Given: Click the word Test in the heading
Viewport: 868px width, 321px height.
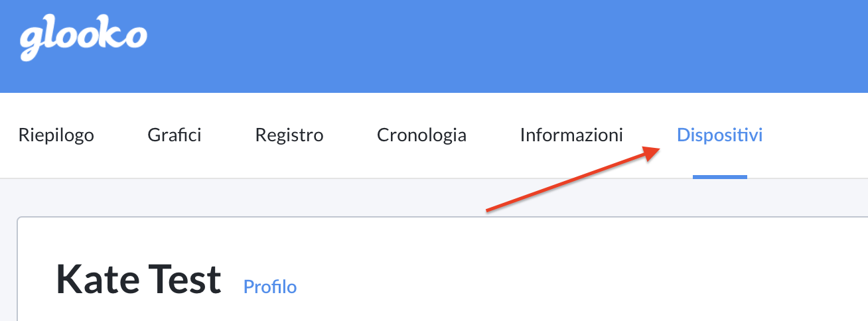Looking at the screenshot, I should tap(187, 280).
